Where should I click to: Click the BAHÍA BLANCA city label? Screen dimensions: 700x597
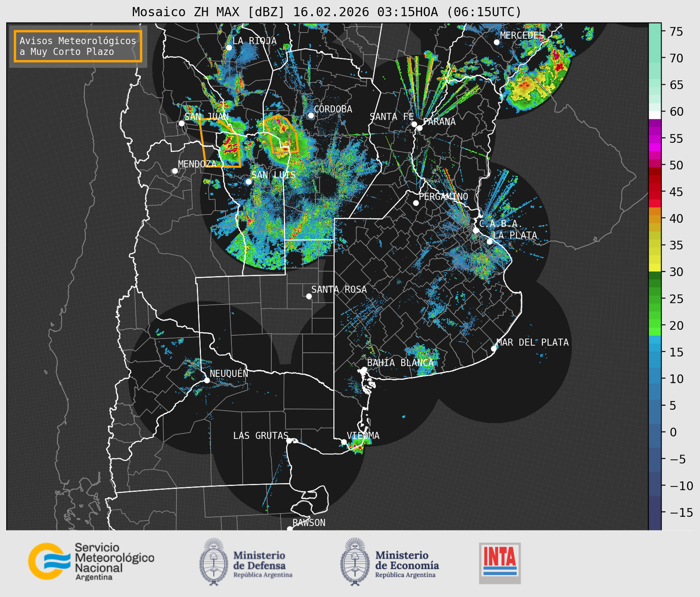400,363
